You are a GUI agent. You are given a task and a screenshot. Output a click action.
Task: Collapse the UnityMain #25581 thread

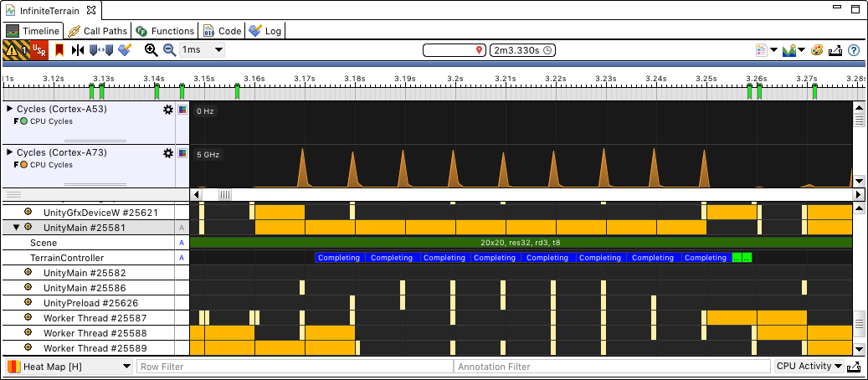click(16, 227)
